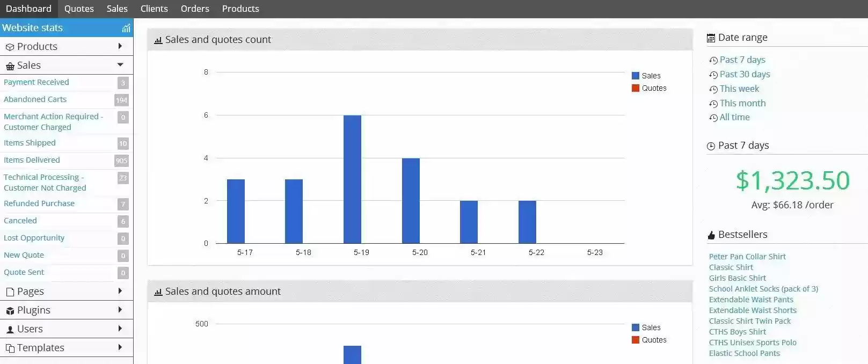
Task: Open Lost Opportunity list
Action: (x=34, y=238)
